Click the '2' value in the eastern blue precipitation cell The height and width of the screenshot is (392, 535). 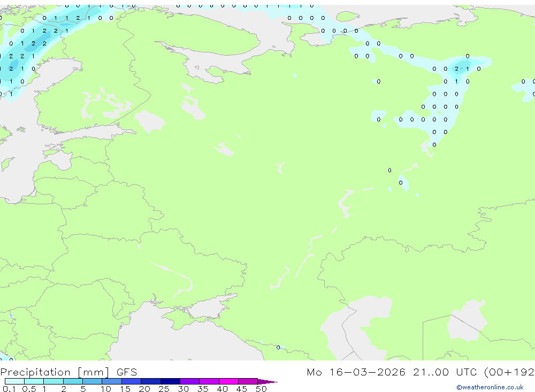click(x=456, y=69)
